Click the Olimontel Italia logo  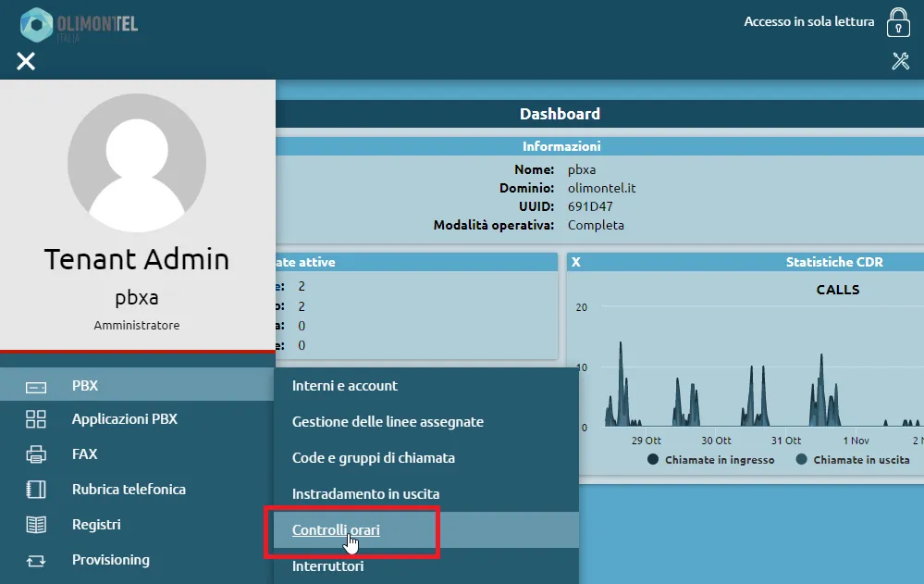tap(79, 24)
